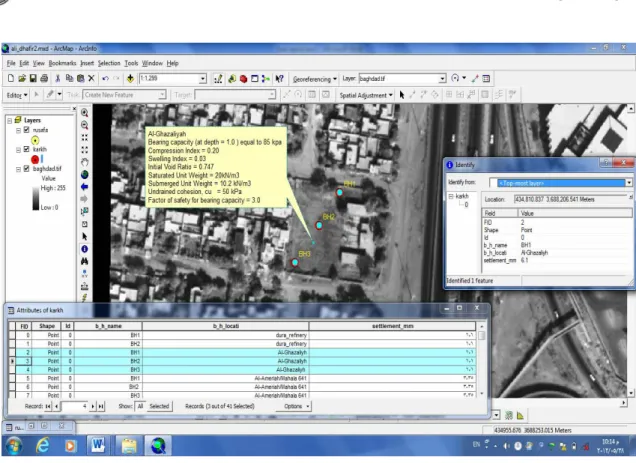Delete the selected element with X icon
The height and width of the screenshot is (463, 636).
pos(91,78)
